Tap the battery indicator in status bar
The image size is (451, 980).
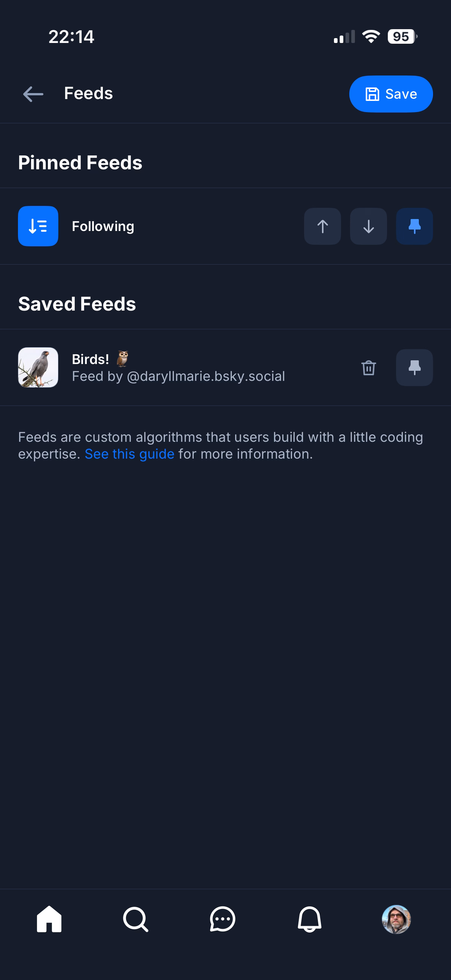click(402, 37)
